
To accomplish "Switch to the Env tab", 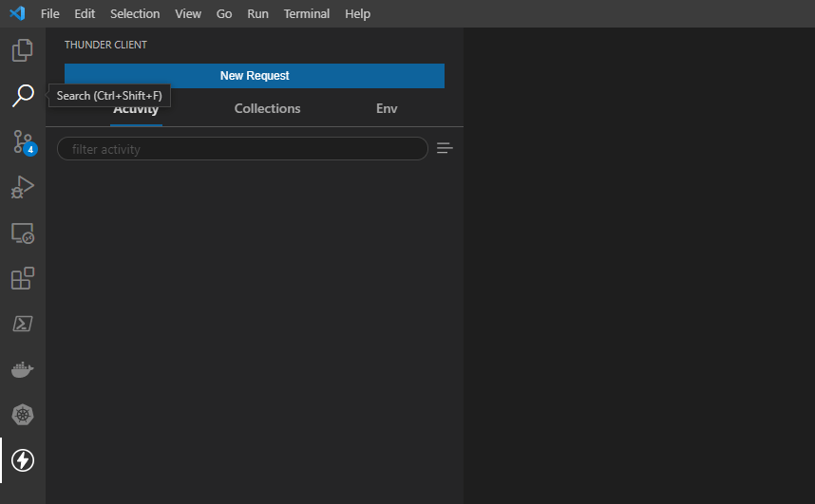I will click(387, 109).
